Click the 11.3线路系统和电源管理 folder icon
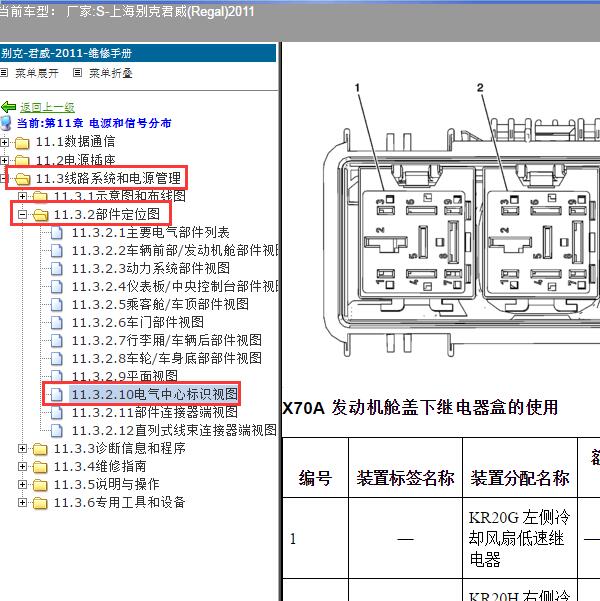Screen dimensions: 600x601 [23, 179]
